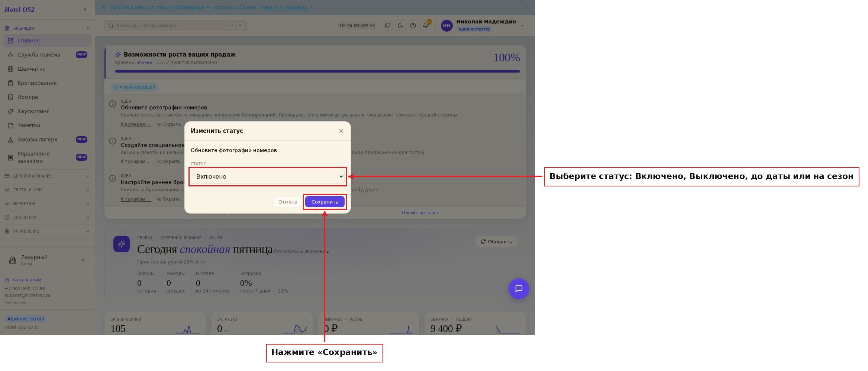The width and height of the screenshot is (868, 371).
Task: Hide the Создайте специальное idea
Action: click(168, 161)
